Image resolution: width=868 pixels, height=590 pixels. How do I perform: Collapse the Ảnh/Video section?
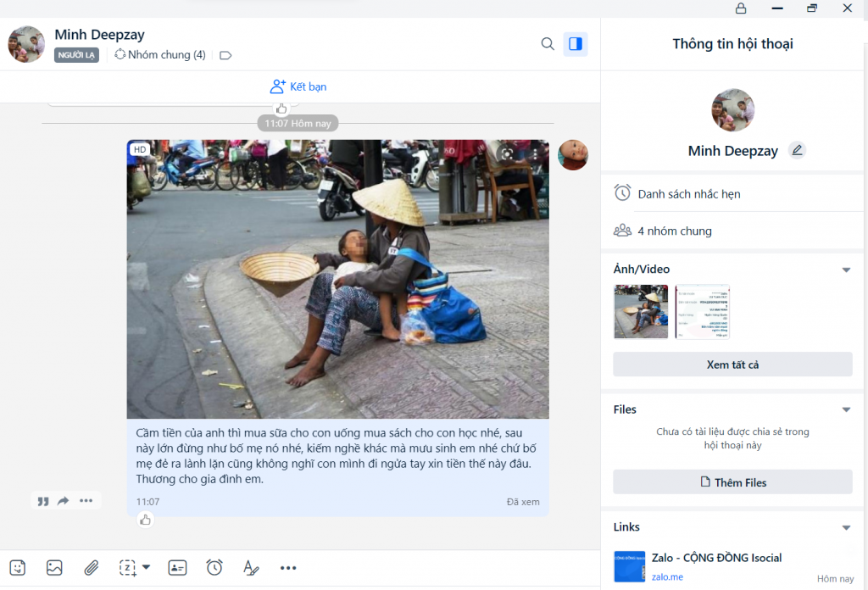coord(845,270)
